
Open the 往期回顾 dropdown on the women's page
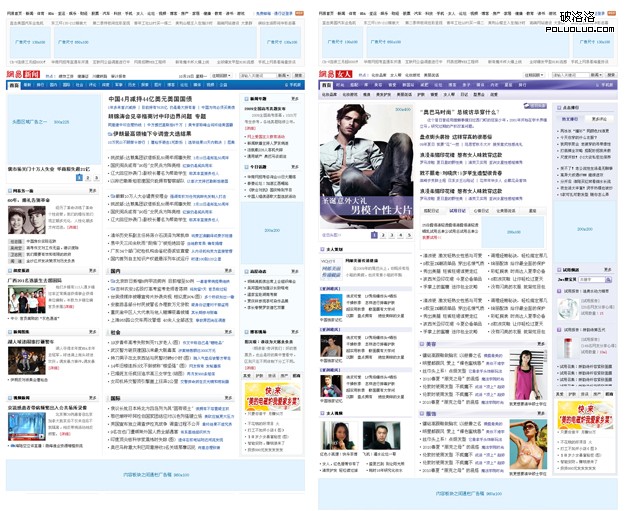pos(534,75)
